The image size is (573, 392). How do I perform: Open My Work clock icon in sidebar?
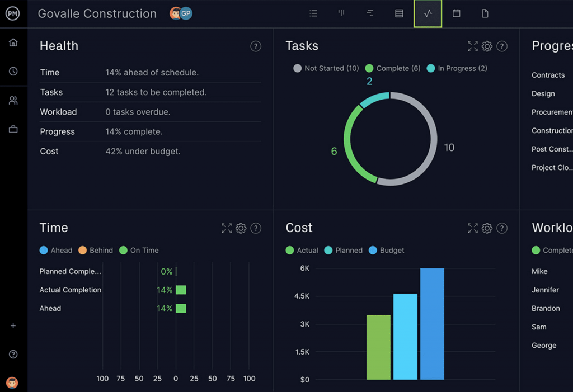coord(13,71)
